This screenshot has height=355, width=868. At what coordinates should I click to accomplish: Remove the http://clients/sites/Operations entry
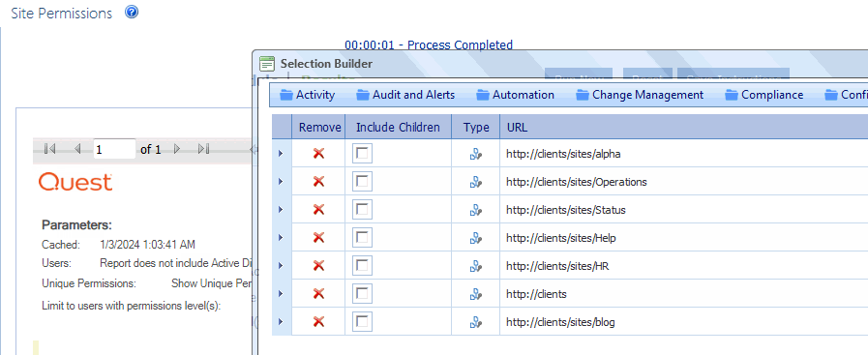318,182
